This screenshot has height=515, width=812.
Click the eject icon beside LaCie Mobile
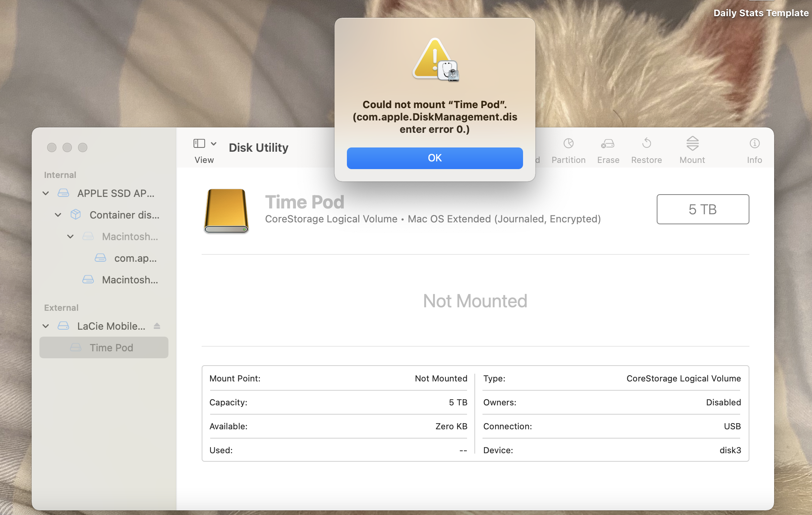[157, 326]
